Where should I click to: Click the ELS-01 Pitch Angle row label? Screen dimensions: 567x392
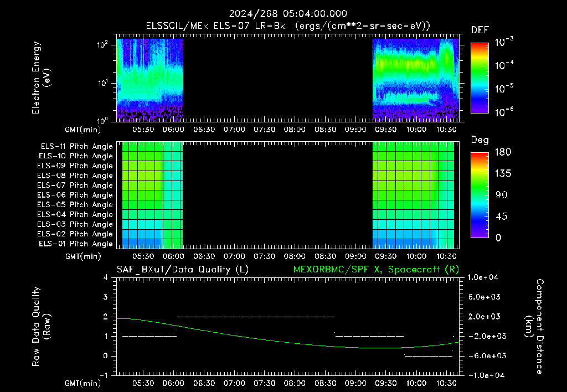pyautogui.click(x=76, y=244)
